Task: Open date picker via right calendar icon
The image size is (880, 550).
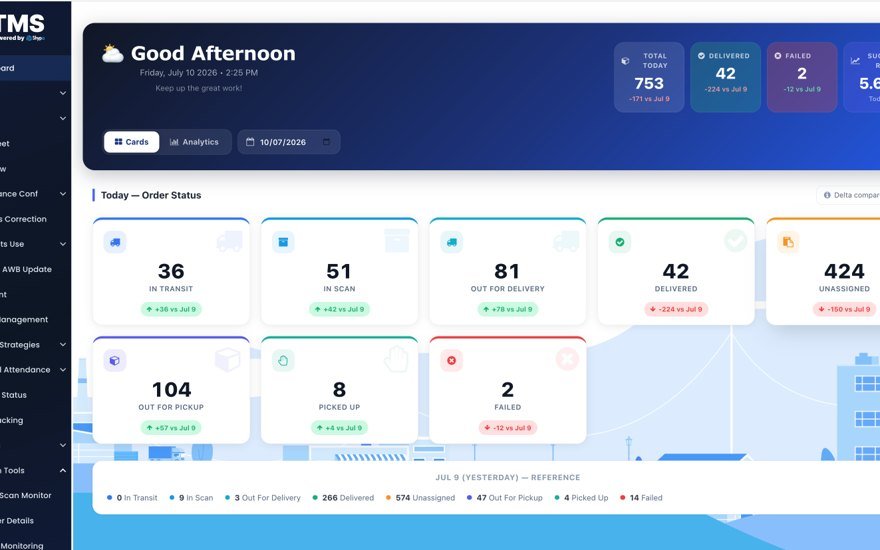Action: tap(326, 142)
